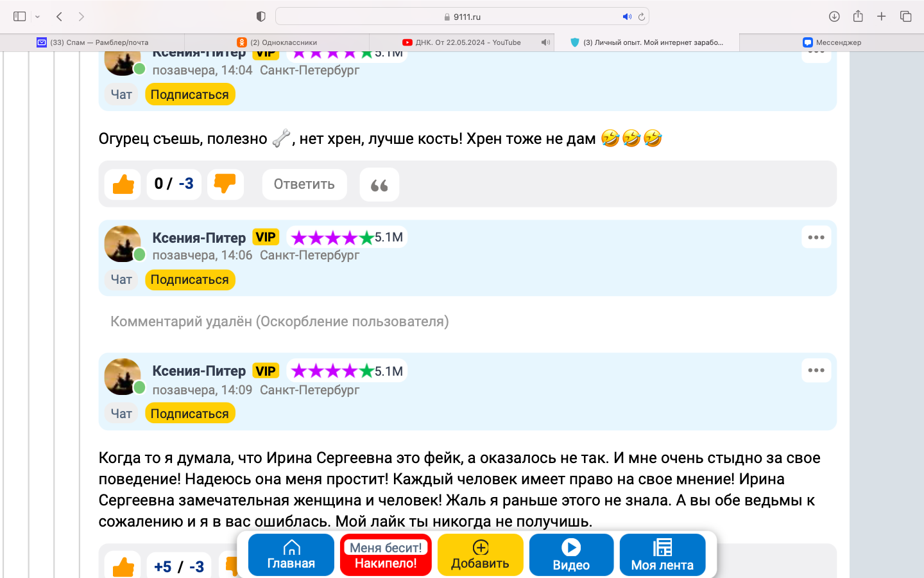Image resolution: width=924 pixels, height=578 pixels.
Task: Mute the sound via the address bar speaker icon
Action: coord(626,17)
